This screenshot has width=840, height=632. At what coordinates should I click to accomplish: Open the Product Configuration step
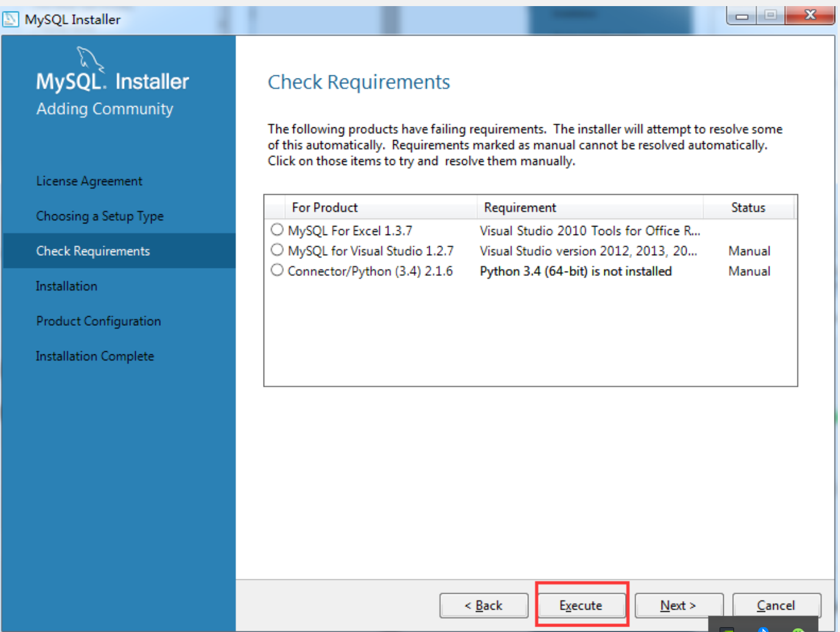pos(99,321)
